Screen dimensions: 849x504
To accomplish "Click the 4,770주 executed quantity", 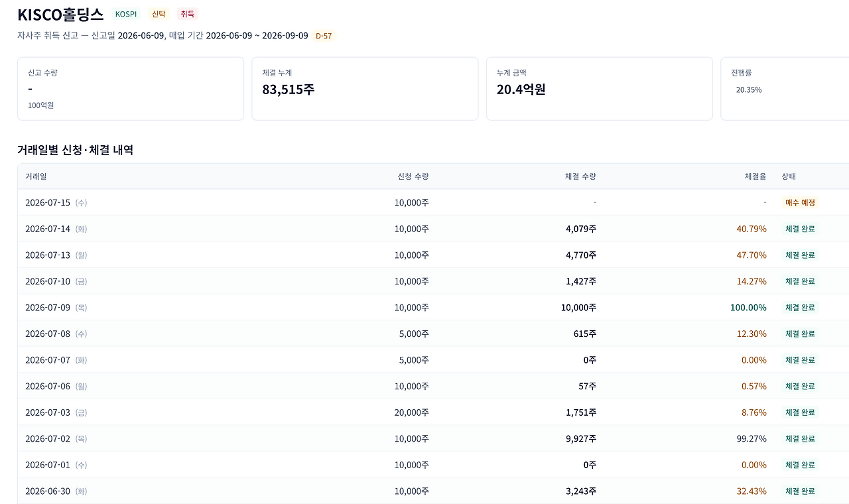I will [x=581, y=255].
